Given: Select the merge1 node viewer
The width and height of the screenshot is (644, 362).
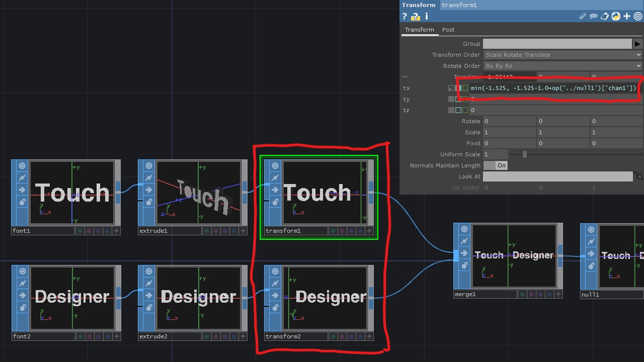Looking at the screenshot, I should pyautogui.click(x=514, y=256).
